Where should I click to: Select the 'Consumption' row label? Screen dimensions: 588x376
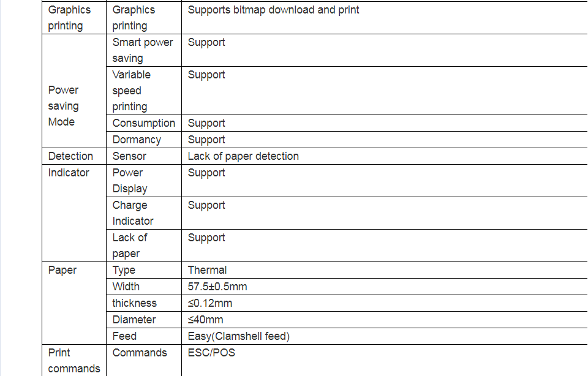[x=143, y=123]
